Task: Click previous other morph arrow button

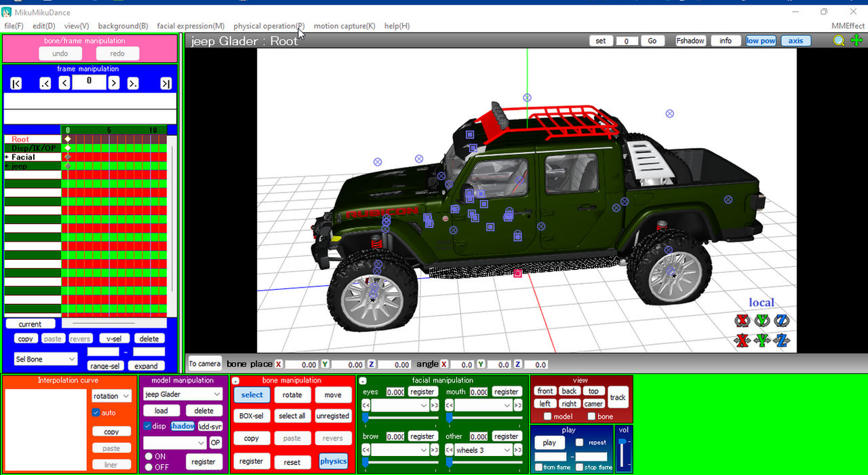Action: pos(450,450)
